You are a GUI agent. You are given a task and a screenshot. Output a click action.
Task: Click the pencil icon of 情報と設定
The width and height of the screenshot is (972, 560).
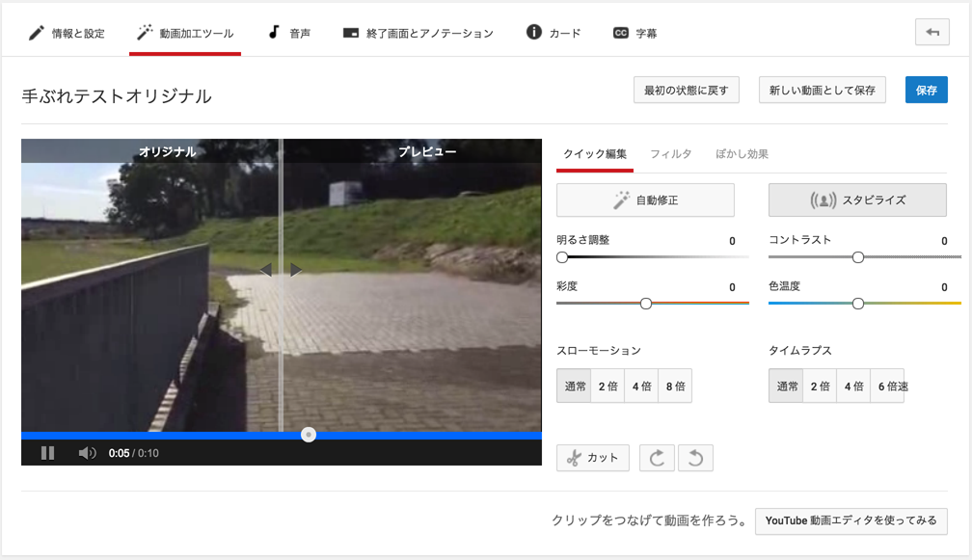[x=37, y=32]
